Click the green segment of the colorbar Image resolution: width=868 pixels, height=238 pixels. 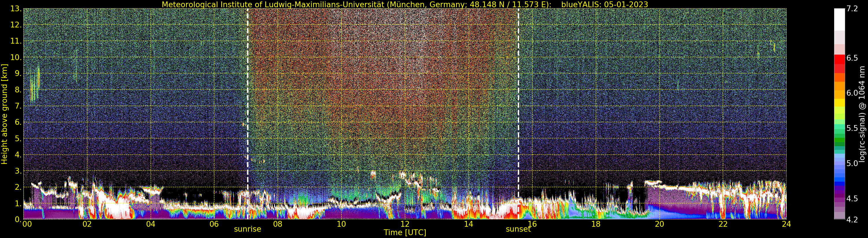(839, 140)
